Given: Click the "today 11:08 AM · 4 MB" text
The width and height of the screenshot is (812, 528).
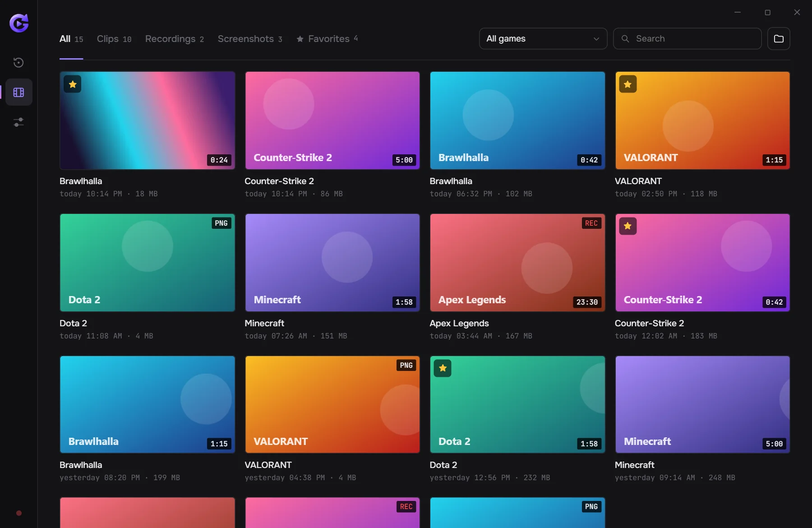Looking at the screenshot, I should coord(106,336).
